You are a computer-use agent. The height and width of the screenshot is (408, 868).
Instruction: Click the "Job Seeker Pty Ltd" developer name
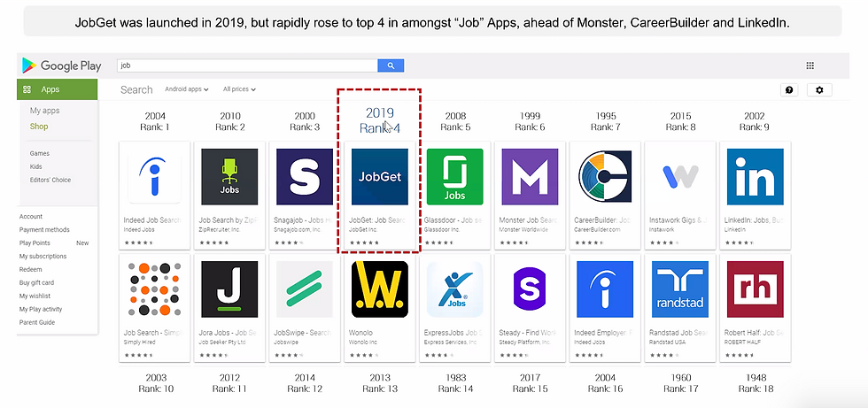[x=222, y=343]
